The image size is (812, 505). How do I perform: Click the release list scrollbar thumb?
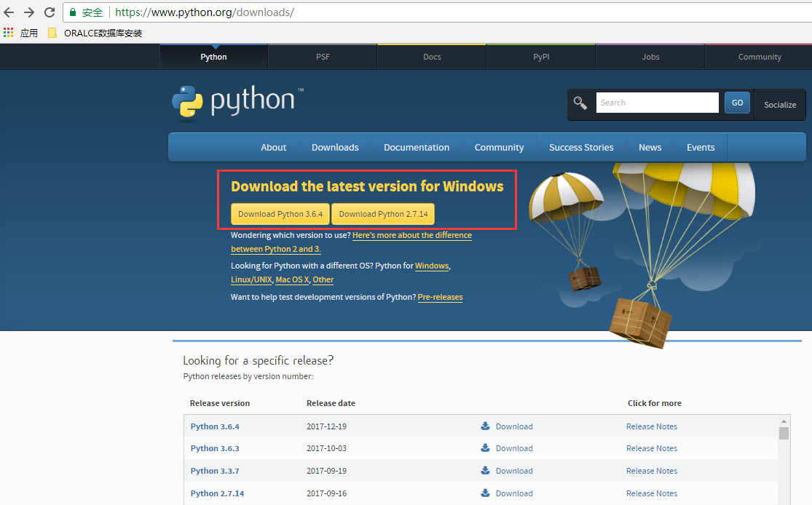coord(784,433)
